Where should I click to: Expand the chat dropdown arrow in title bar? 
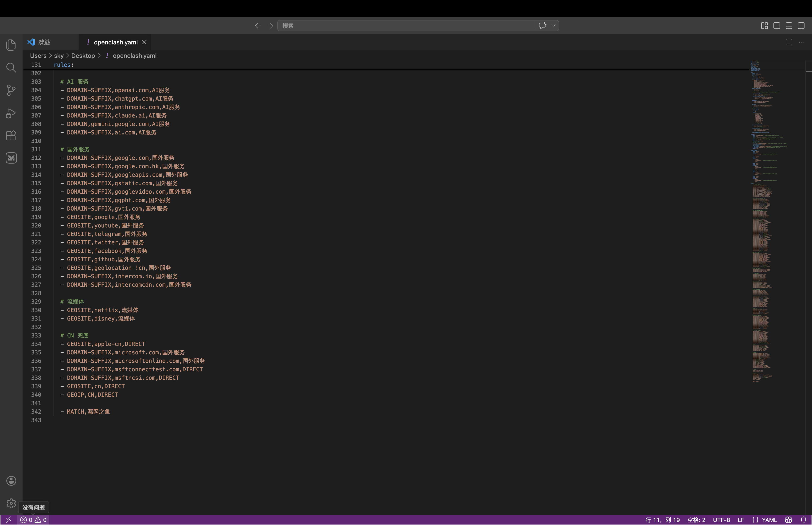tap(554, 26)
